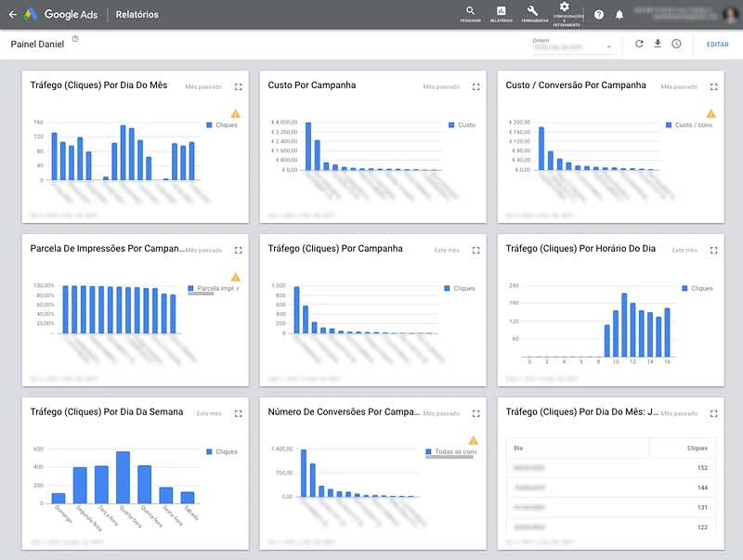743x560 pixels.
Task: Expand Número De Conversões card fullscreen
Action: (x=476, y=413)
